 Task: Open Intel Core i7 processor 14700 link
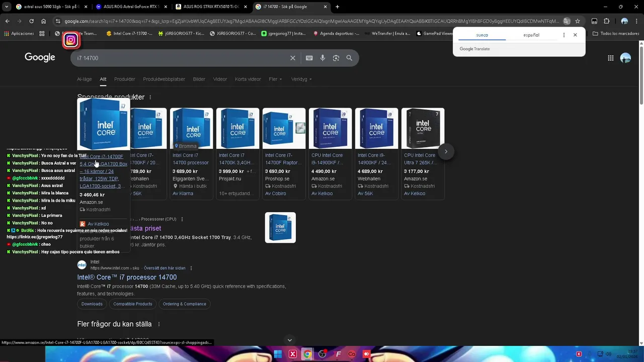tap(127, 277)
